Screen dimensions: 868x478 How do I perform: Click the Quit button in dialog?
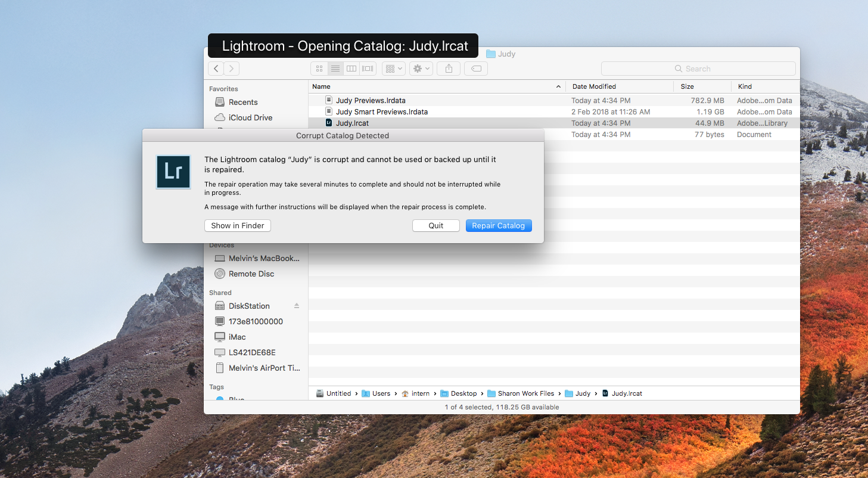pyautogui.click(x=436, y=226)
